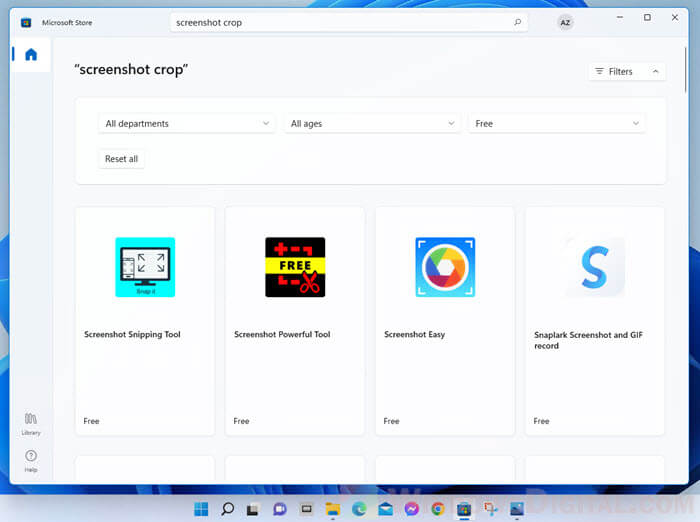Open the Windows Start menu

pos(201,509)
